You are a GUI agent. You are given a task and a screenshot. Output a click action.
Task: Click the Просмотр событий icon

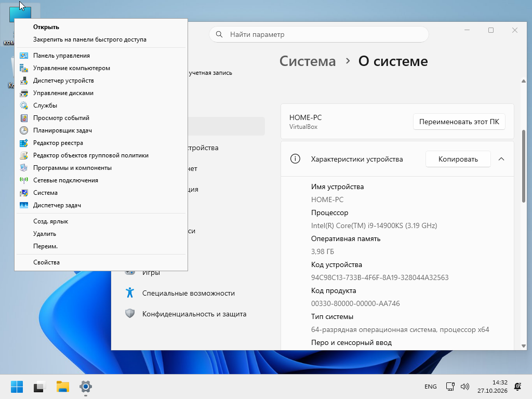click(x=24, y=118)
